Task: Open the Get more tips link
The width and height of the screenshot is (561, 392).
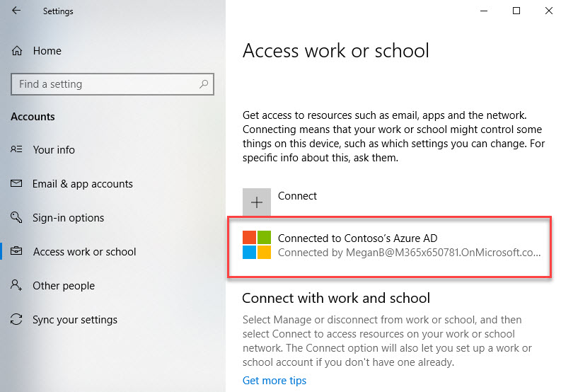Action: pyautogui.click(x=274, y=380)
